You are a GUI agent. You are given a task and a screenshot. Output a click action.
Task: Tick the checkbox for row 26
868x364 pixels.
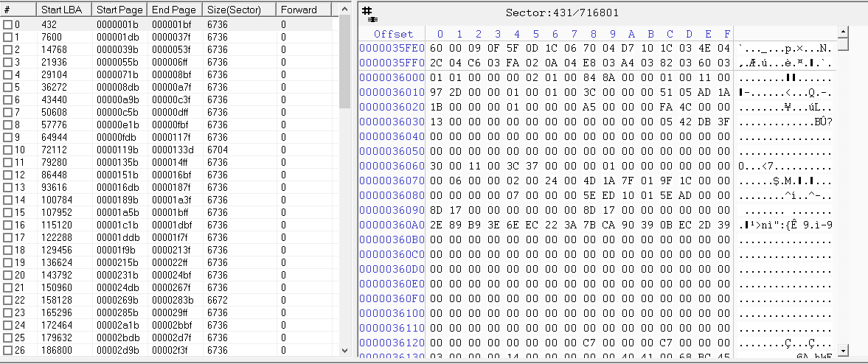[7, 350]
